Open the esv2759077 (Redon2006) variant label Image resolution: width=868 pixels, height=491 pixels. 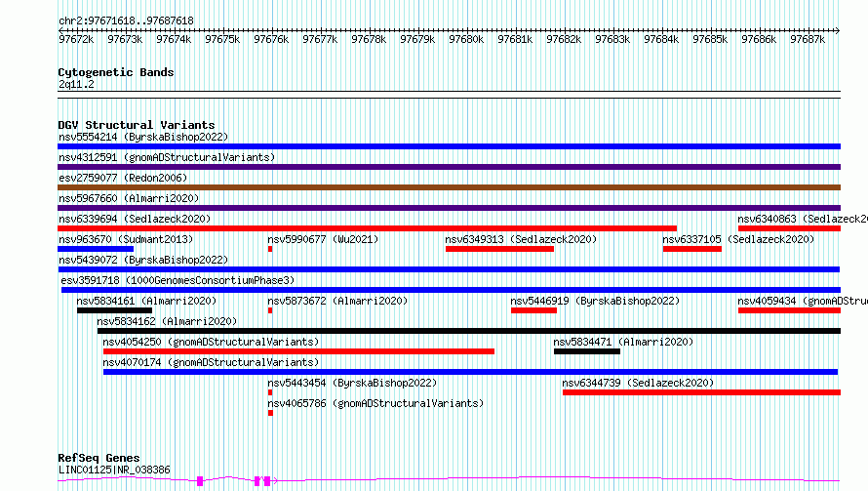(123, 178)
